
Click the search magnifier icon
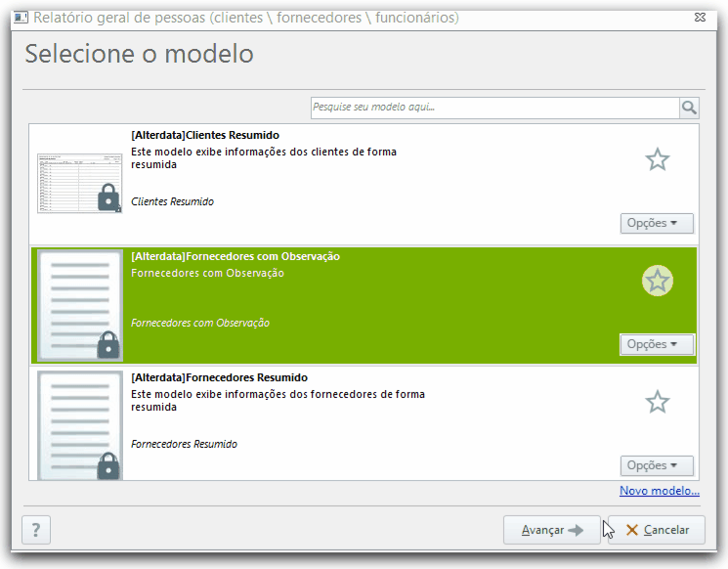[x=689, y=108]
